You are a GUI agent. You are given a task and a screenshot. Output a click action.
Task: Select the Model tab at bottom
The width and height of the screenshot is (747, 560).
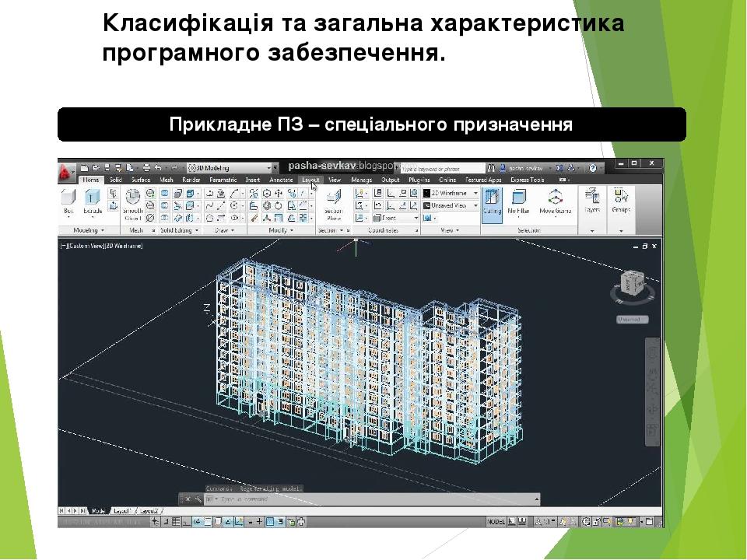pyautogui.click(x=98, y=511)
